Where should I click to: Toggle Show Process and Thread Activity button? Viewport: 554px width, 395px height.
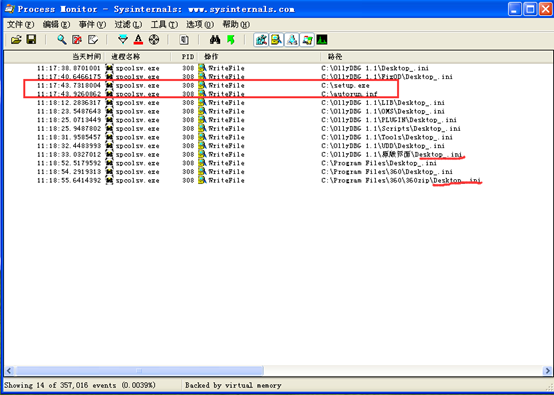point(307,40)
